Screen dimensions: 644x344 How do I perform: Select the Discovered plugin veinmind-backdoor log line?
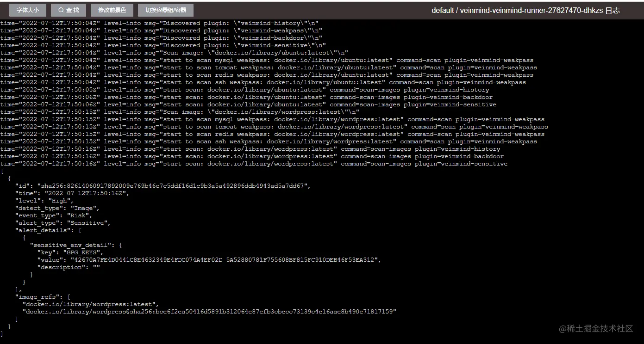pyautogui.click(x=161, y=38)
